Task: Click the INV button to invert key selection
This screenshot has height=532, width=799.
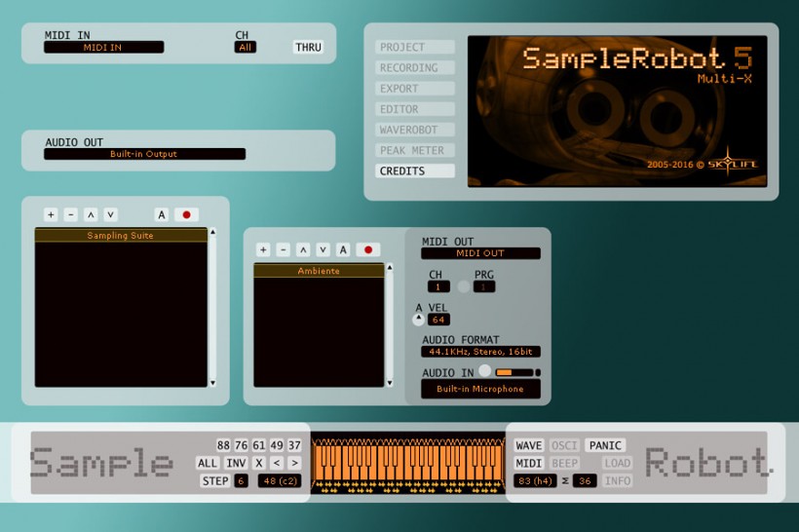Action: pos(236,463)
